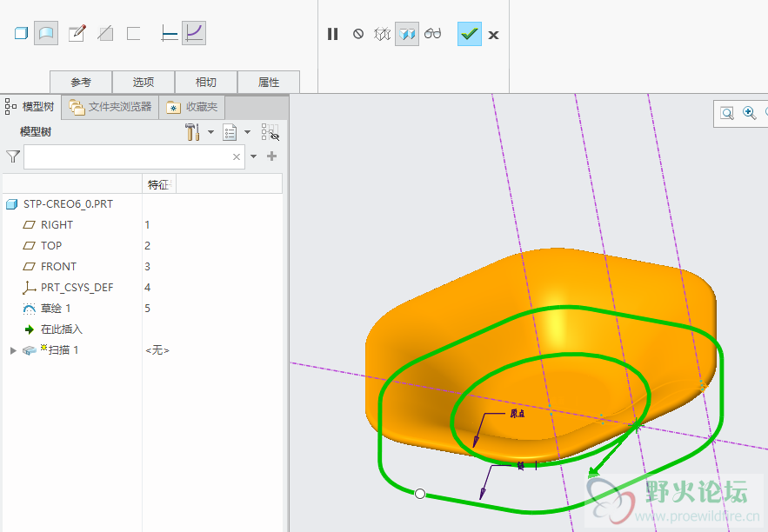The width and height of the screenshot is (768, 532).
Task: Cancel the sweep feature with the X
Action: pos(493,35)
